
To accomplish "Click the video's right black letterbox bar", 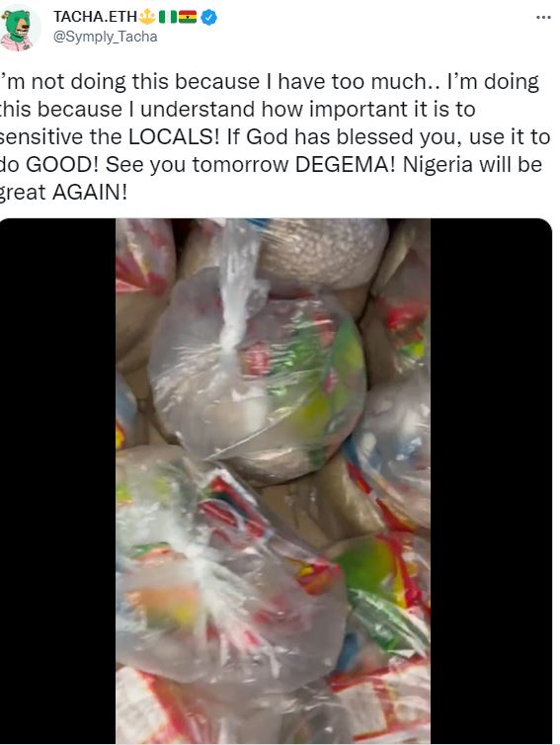I will click(x=491, y=481).
